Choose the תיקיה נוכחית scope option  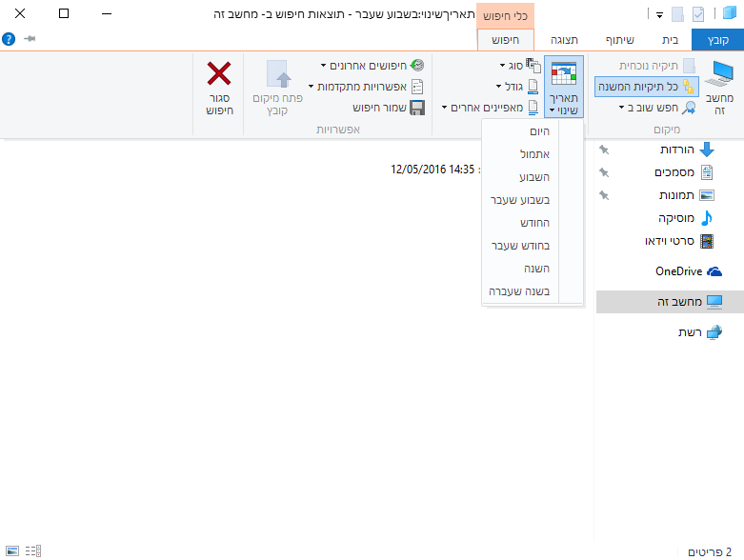coord(657,66)
